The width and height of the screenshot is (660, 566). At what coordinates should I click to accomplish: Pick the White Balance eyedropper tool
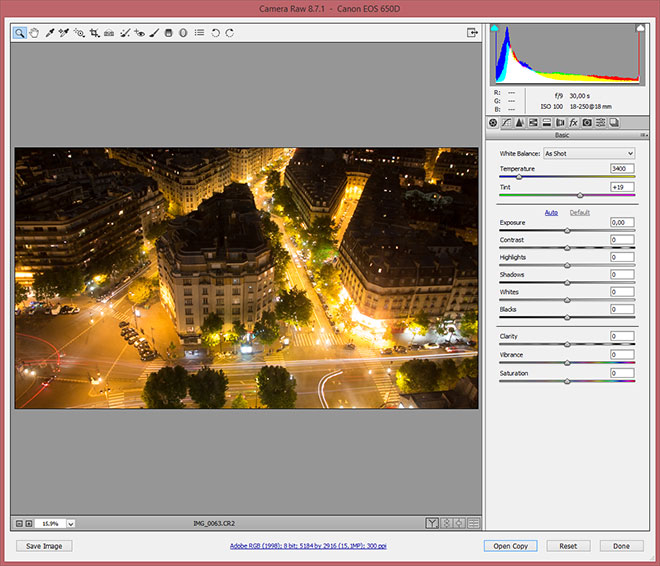point(49,33)
